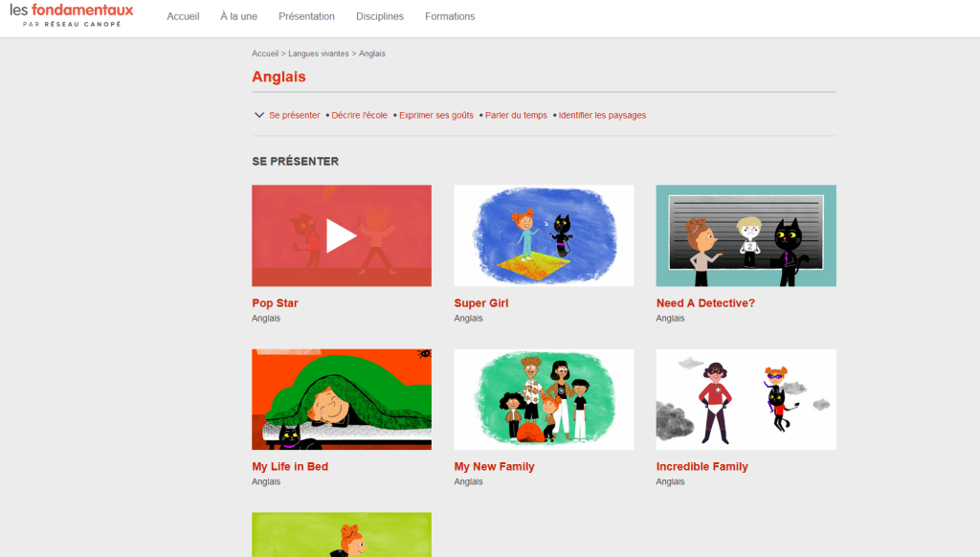Image resolution: width=980 pixels, height=557 pixels.
Task: Open the Présentation menu
Action: click(306, 16)
